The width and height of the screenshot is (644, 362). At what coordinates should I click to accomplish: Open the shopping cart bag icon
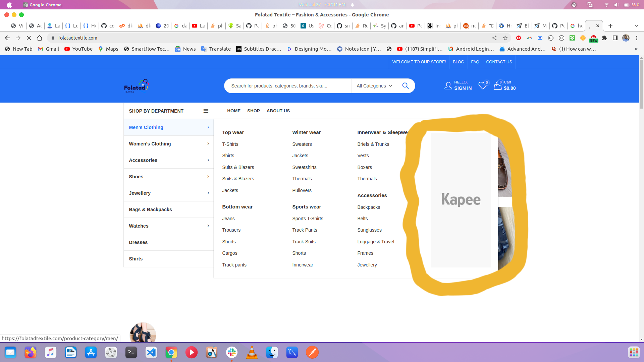(497, 86)
